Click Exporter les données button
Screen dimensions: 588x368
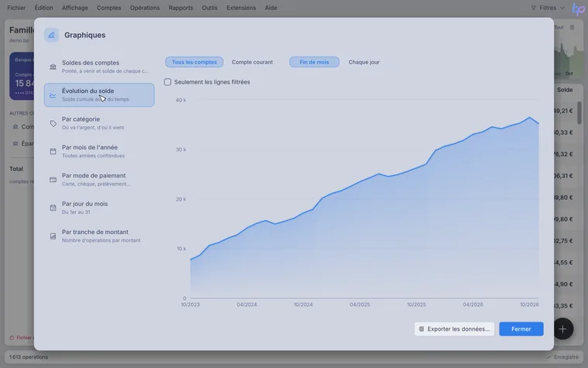click(x=454, y=329)
